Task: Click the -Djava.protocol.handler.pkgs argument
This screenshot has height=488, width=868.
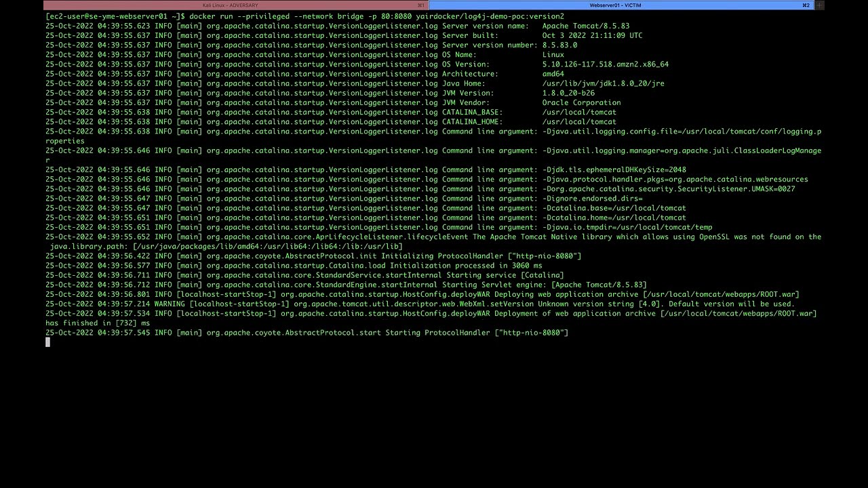Action: [675, 180]
